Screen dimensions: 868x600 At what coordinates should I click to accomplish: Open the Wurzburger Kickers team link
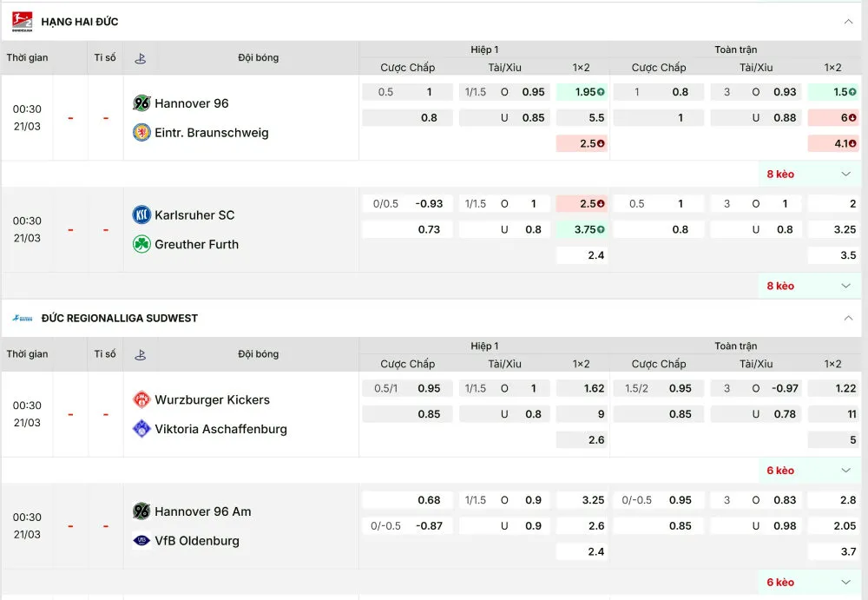(x=212, y=400)
